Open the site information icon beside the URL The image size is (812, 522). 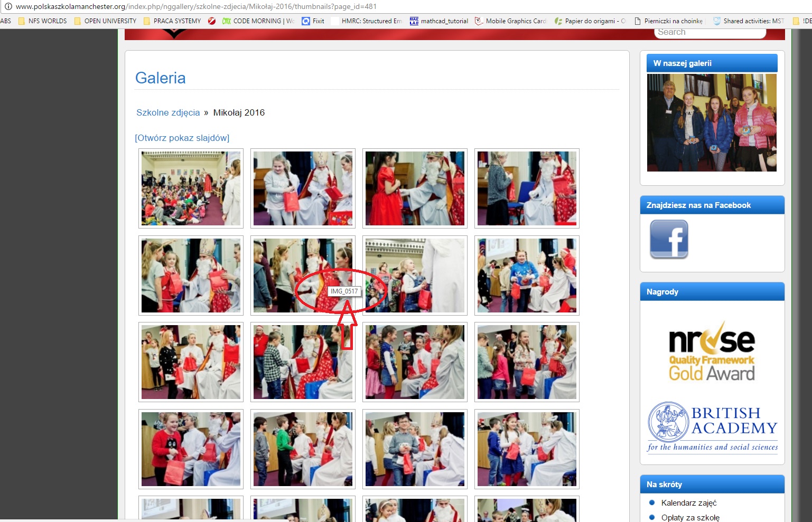(8, 6)
